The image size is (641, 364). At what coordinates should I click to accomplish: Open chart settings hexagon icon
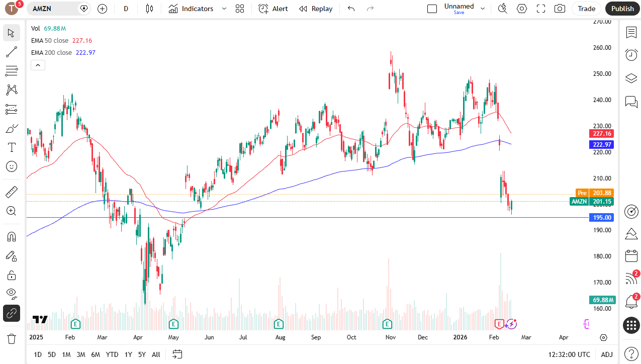click(x=522, y=9)
